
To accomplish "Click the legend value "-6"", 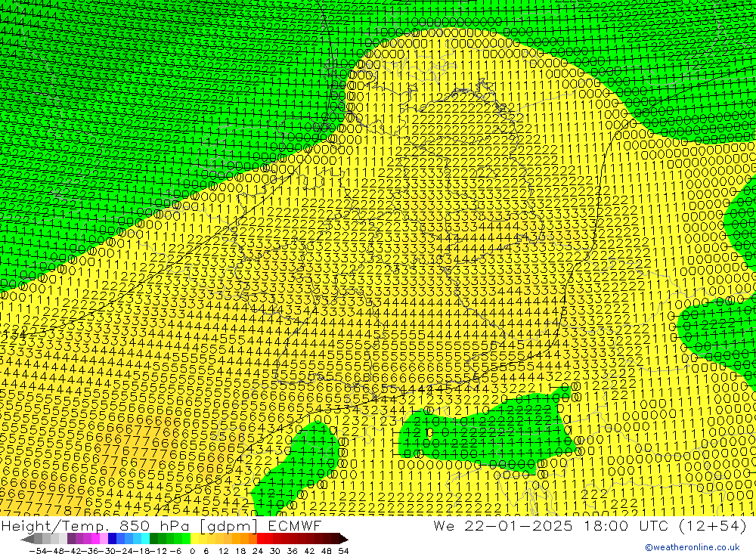I will coord(175,551).
